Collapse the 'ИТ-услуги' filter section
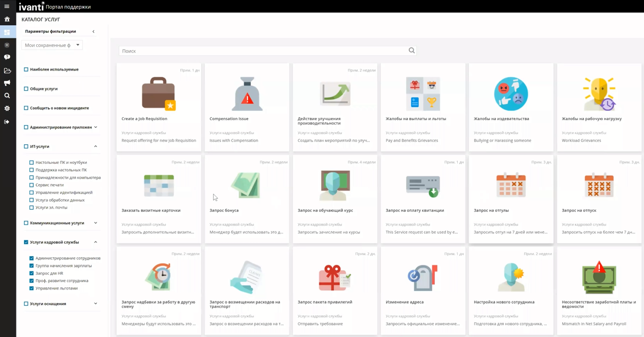The image size is (644, 337). pyautogui.click(x=96, y=146)
